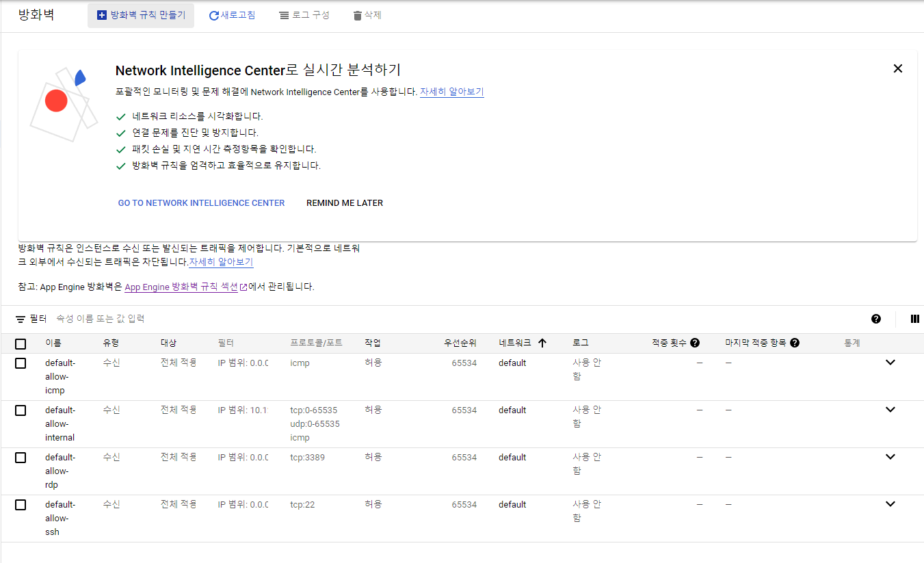
Task: Open help icon beside 마지막 적중 항목
Action: click(795, 343)
